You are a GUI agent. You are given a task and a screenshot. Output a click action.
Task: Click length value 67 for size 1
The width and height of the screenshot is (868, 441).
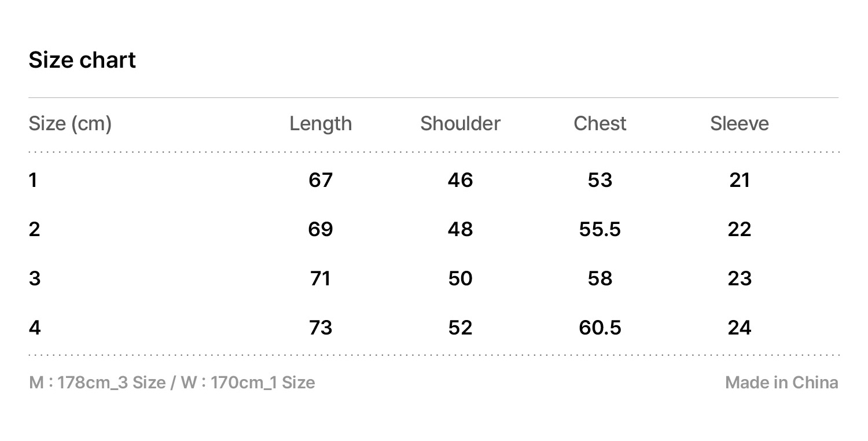pyautogui.click(x=321, y=180)
